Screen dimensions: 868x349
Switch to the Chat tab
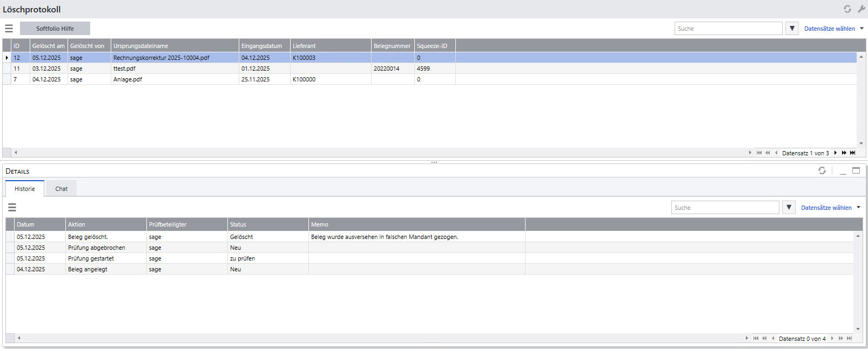tap(61, 189)
